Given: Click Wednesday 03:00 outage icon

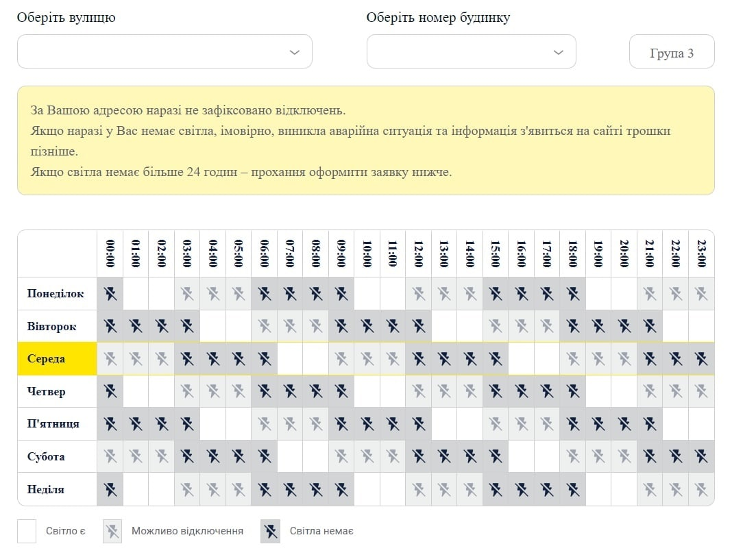Looking at the screenshot, I should [x=187, y=358].
